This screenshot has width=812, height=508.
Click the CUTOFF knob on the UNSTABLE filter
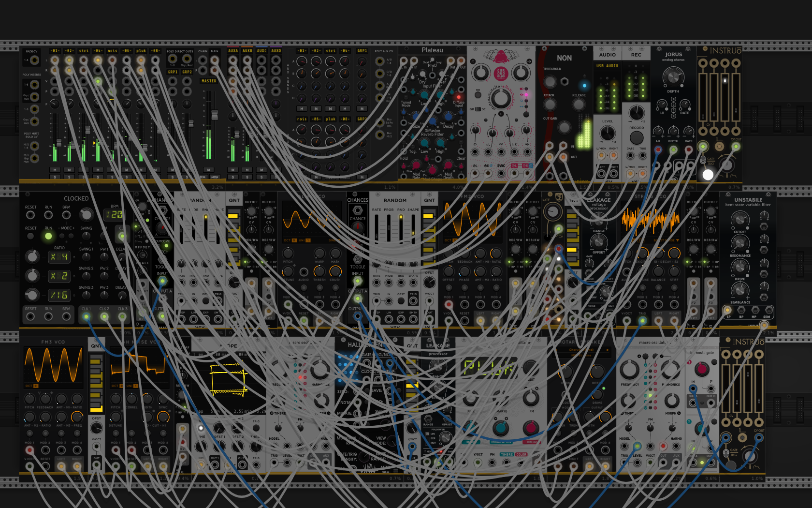(739, 221)
